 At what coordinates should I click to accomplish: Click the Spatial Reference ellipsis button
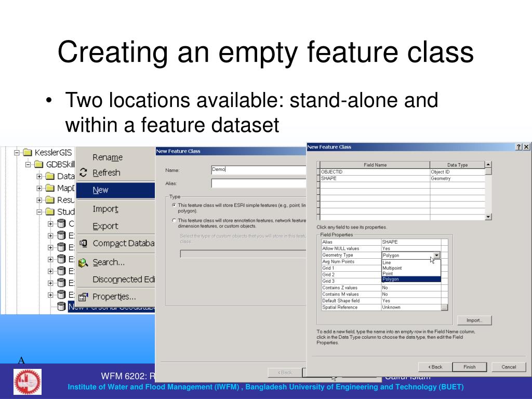445,308
